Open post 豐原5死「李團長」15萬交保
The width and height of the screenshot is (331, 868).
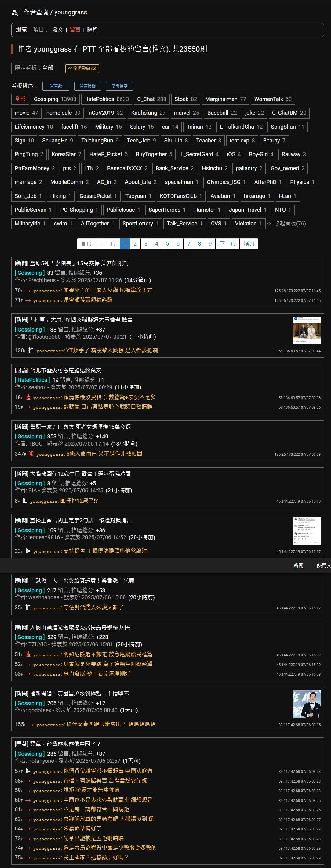coord(71,263)
